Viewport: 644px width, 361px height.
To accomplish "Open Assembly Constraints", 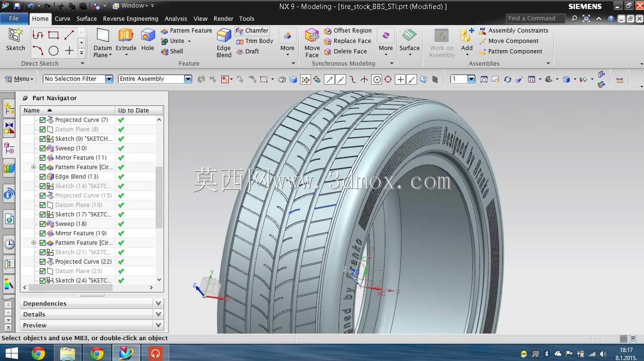I will coord(513,31).
